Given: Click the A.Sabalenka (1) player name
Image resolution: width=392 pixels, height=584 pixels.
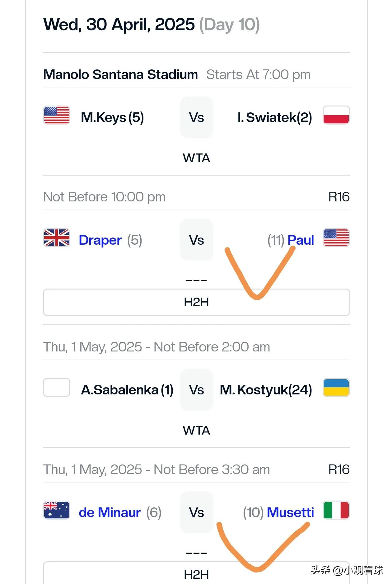Looking at the screenshot, I should (x=127, y=390).
